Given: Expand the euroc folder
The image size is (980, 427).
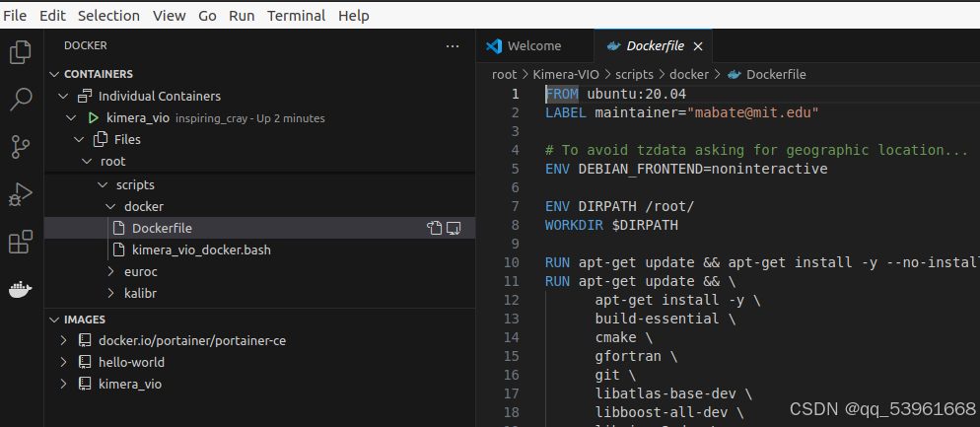Looking at the screenshot, I should point(110,271).
